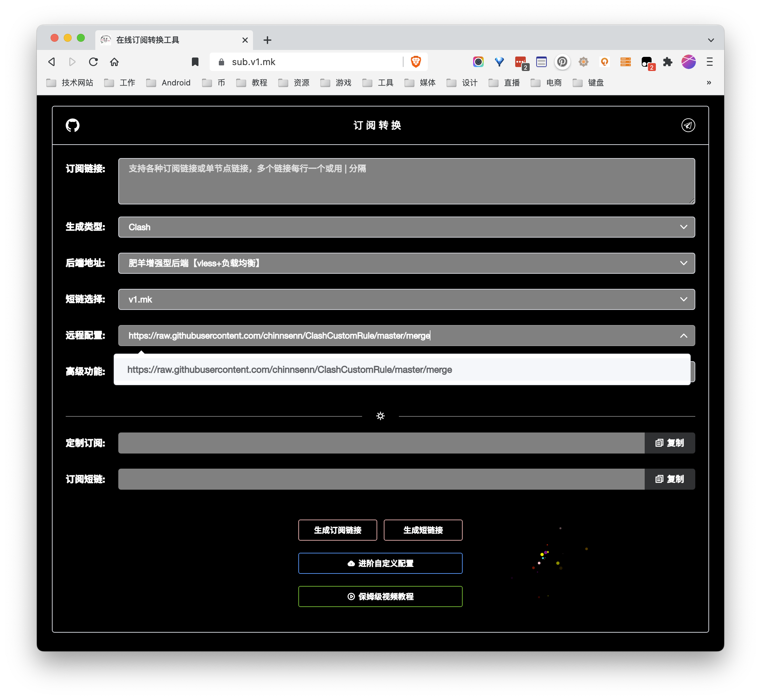Expand the 短链选择 v1.mk dropdown
This screenshot has height=700, width=761.
pyautogui.click(x=406, y=299)
